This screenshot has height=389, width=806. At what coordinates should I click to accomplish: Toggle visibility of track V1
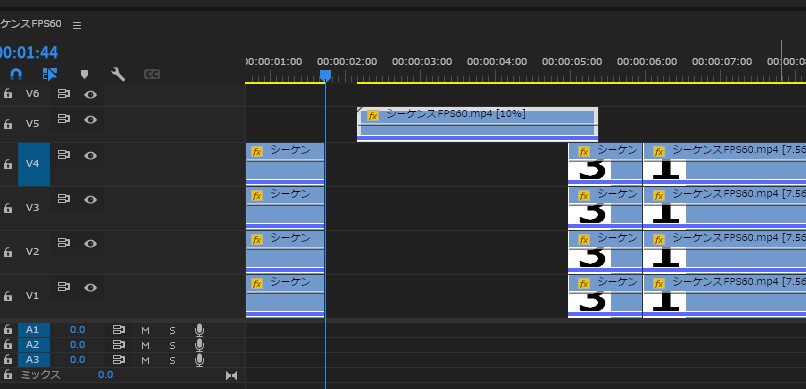click(90, 287)
